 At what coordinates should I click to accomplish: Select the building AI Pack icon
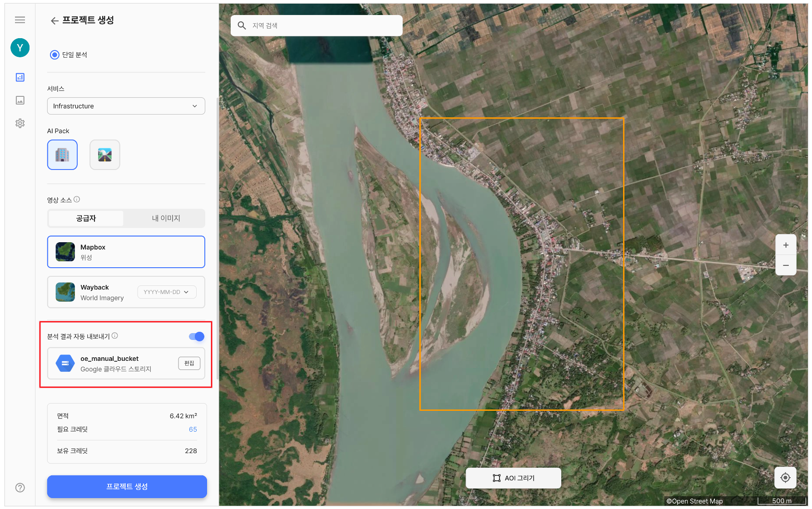62,155
